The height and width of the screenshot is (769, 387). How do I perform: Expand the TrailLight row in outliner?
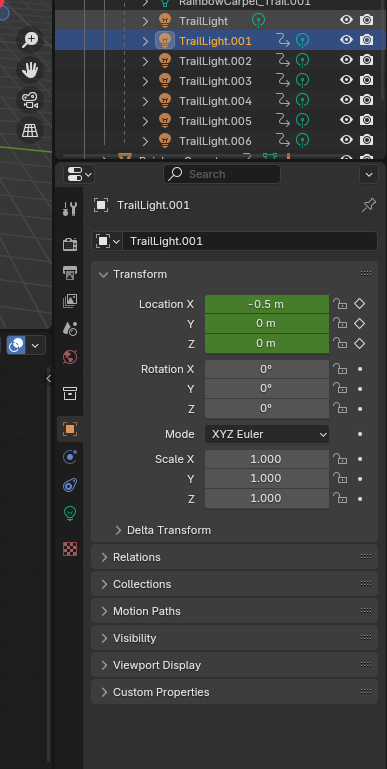[145, 21]
